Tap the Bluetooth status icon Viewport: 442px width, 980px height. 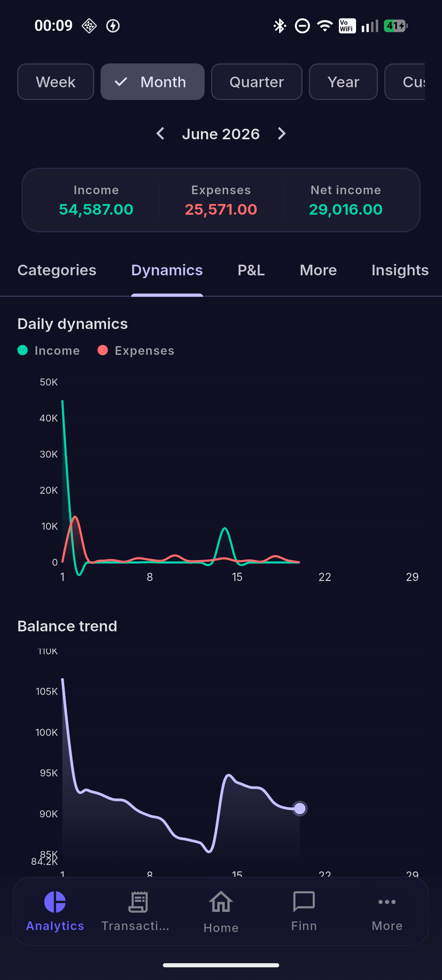tap(280, 26)
